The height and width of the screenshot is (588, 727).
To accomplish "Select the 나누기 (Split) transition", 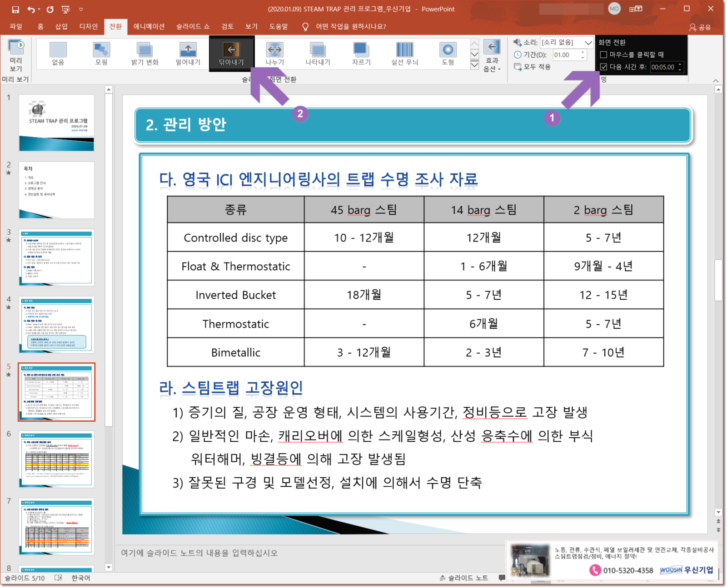I will click(x=274, y=54).
